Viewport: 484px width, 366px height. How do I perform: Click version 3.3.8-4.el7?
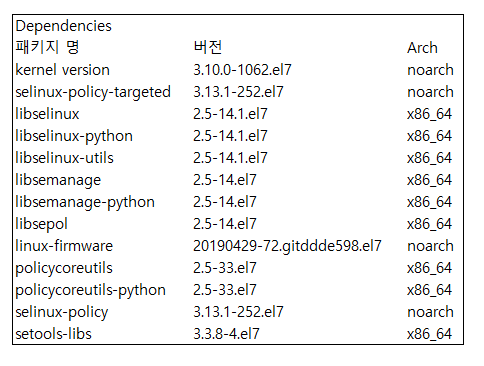[226, 334]
